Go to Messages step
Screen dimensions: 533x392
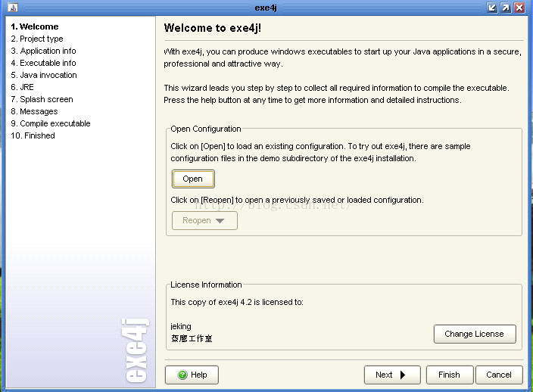[34, 111]
